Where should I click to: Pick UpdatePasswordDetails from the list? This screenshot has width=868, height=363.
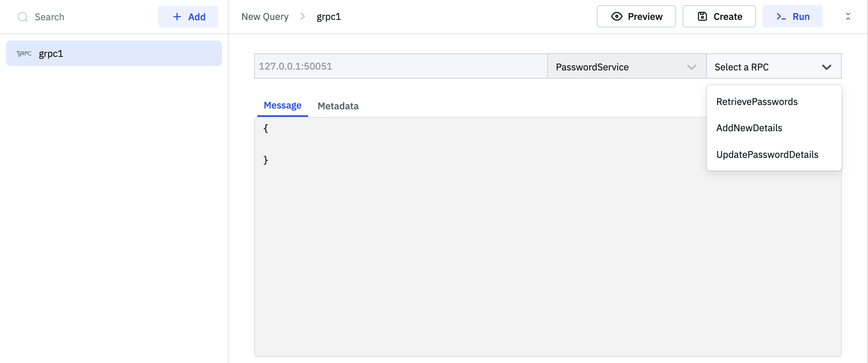tap(767, 155)
